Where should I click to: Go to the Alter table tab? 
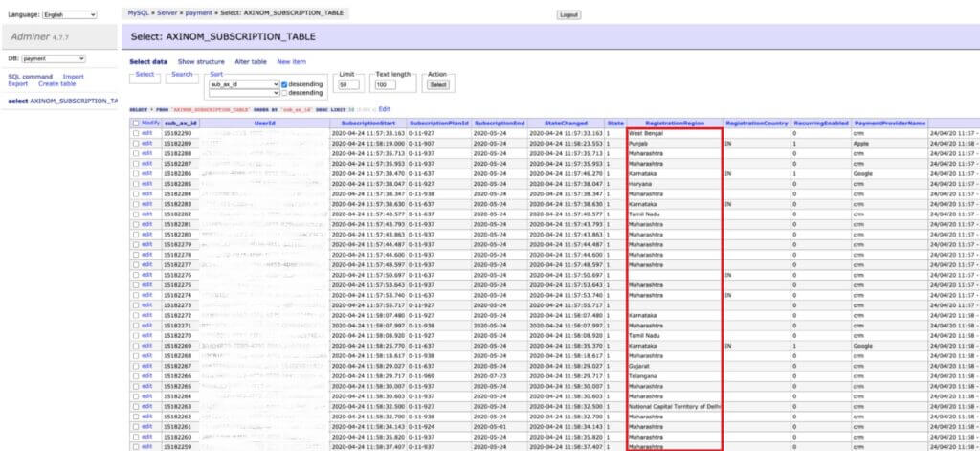click(x=251, y=62)
